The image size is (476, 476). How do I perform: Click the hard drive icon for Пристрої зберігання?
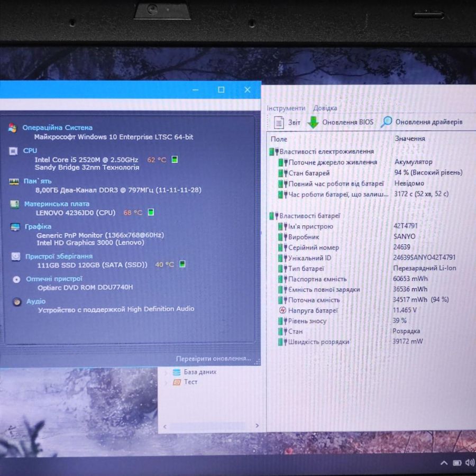click(16, 257)
